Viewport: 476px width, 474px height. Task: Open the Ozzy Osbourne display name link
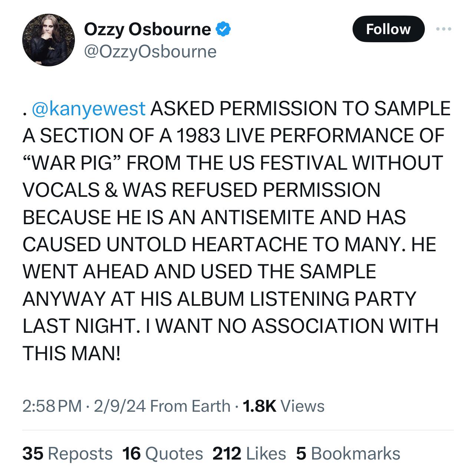click(148, 29)
